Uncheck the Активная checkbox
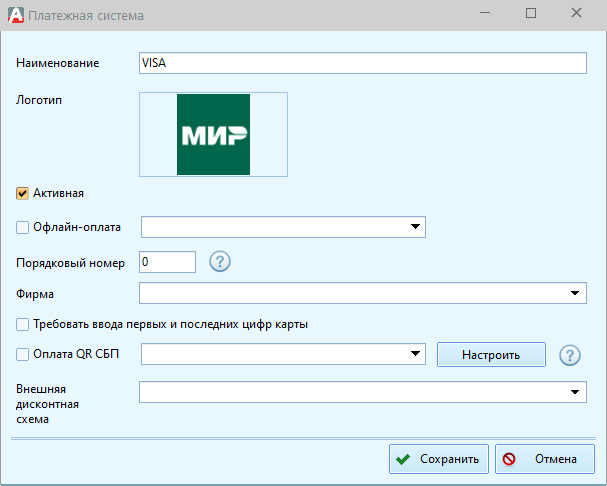 [22, 193]
